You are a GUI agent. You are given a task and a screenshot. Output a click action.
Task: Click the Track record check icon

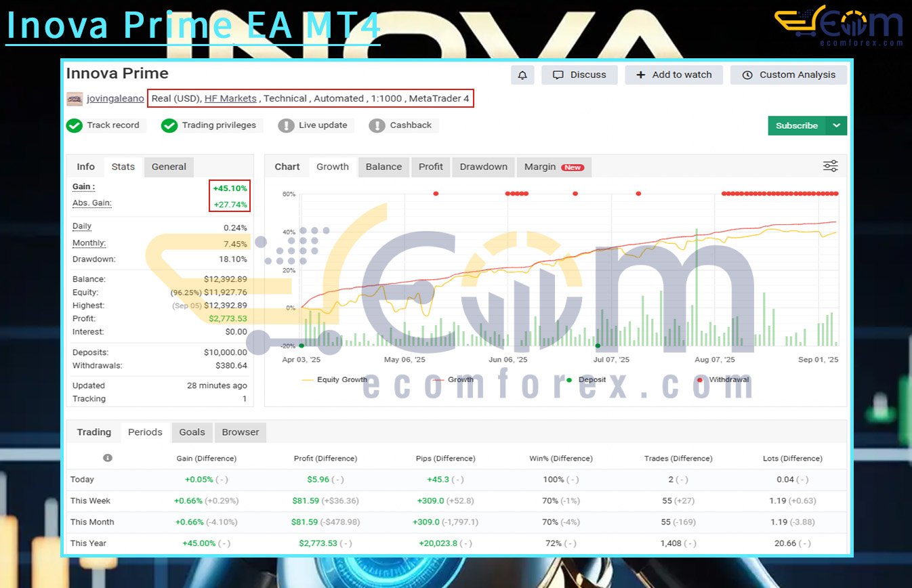(x=74, y=125)
